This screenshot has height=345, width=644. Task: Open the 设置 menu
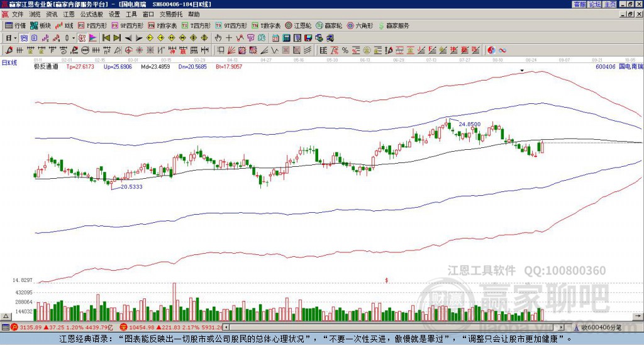coord(114,14)
